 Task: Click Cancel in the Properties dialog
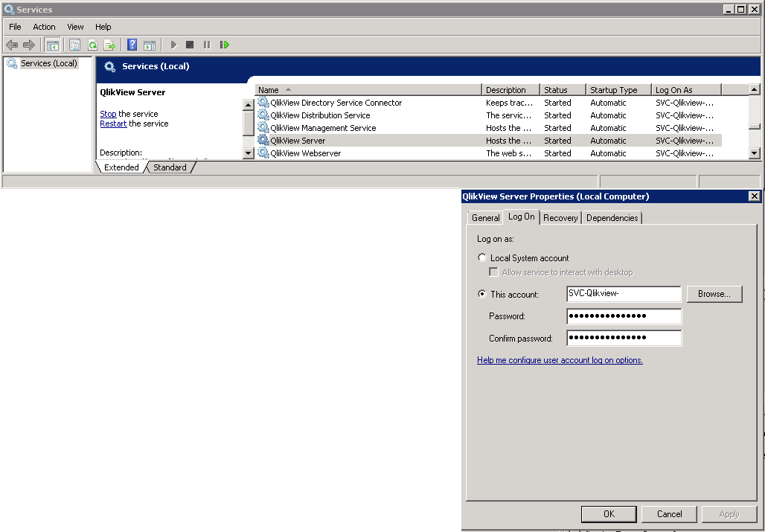(x=670, y=514)
